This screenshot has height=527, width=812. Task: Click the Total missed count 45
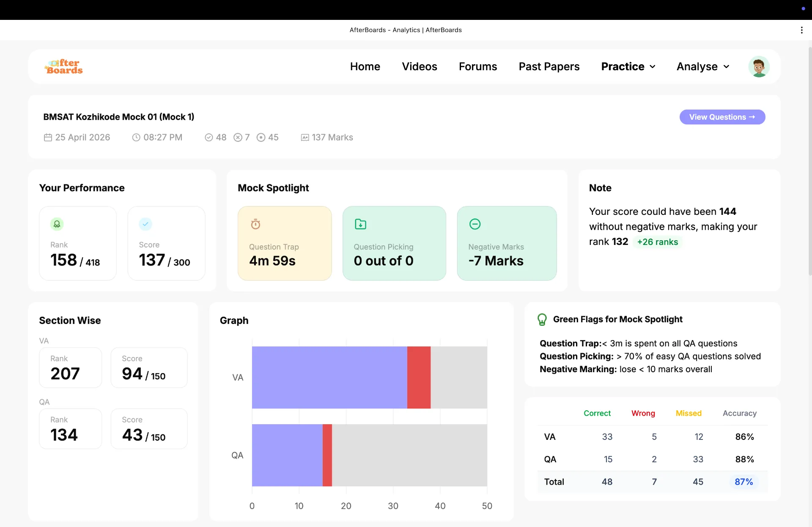click(x=698, y=482)
